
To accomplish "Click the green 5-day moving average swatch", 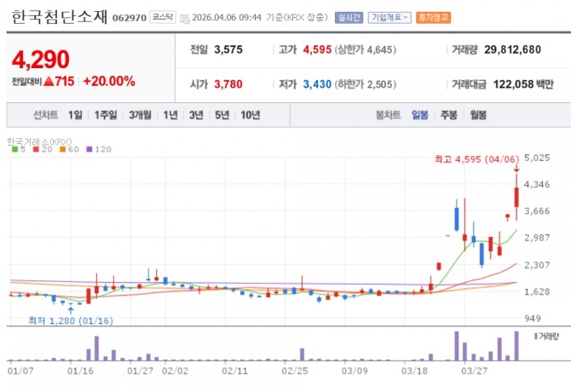I will click(x=14, y=149).
